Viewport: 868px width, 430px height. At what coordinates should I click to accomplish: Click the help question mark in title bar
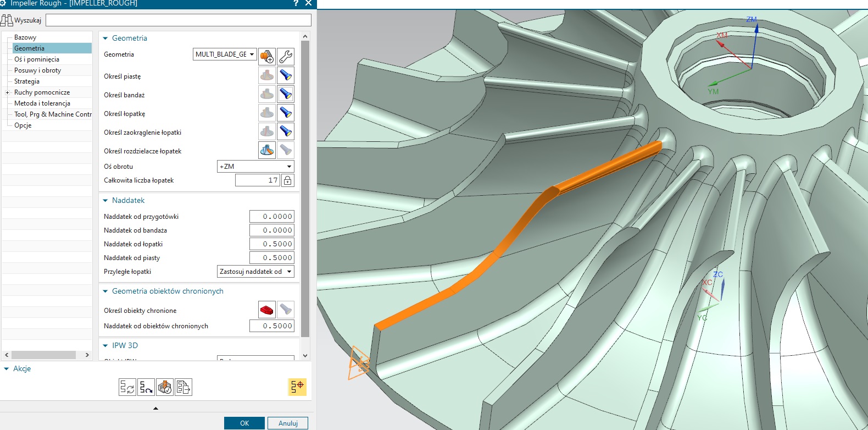[x=296, y=3]
